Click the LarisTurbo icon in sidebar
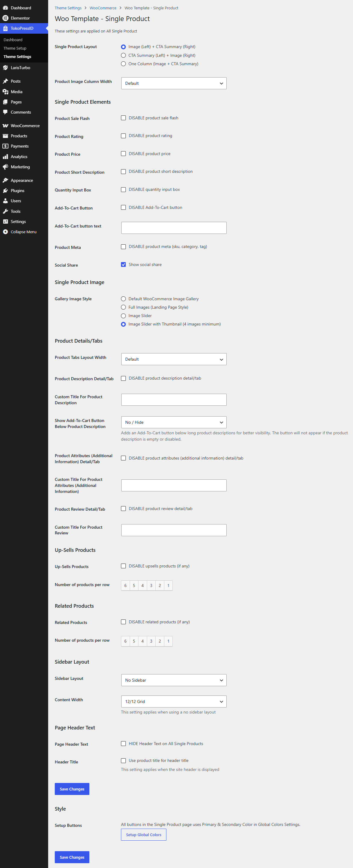 pos(5,68)
